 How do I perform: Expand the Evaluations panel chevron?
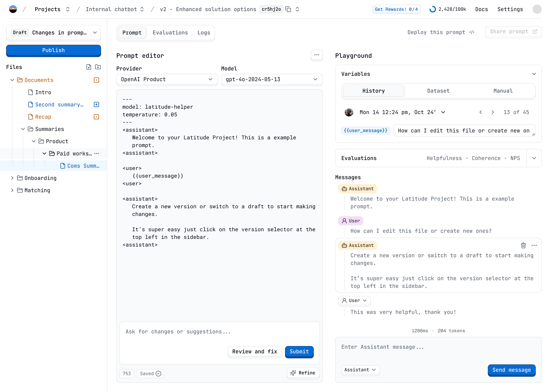534,158
